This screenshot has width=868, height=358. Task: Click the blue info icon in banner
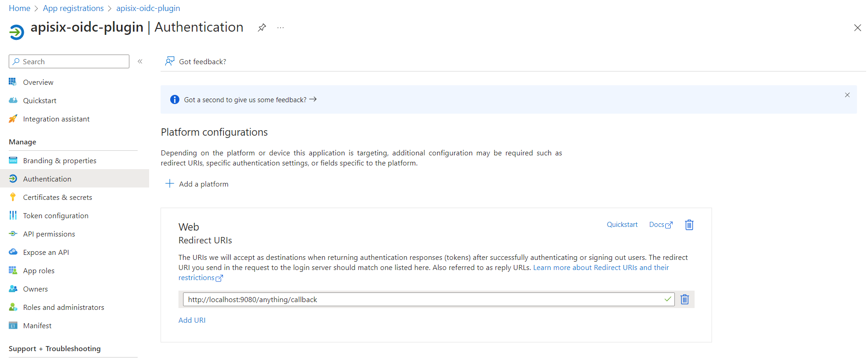174,99
